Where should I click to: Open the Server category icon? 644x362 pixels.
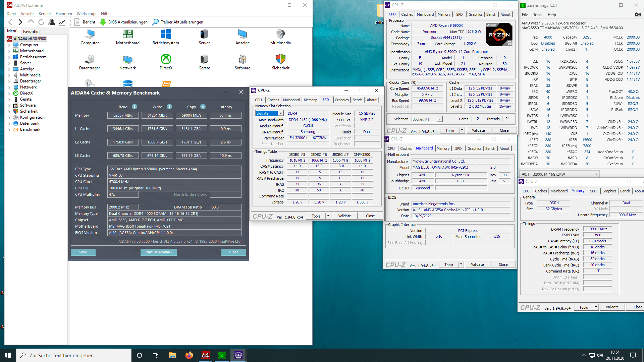click(204, 37)
